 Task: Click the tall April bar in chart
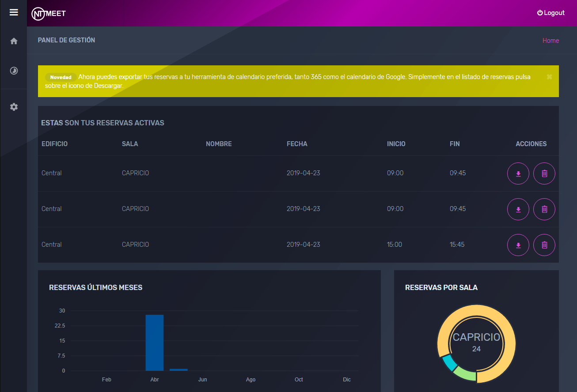pyautogui.click(x=155, y=343)
